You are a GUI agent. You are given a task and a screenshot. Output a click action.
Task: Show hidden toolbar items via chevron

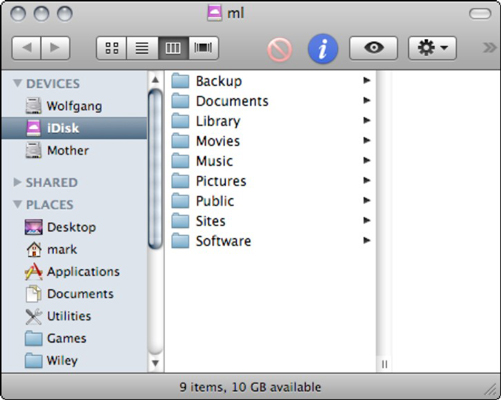point(489,48)
